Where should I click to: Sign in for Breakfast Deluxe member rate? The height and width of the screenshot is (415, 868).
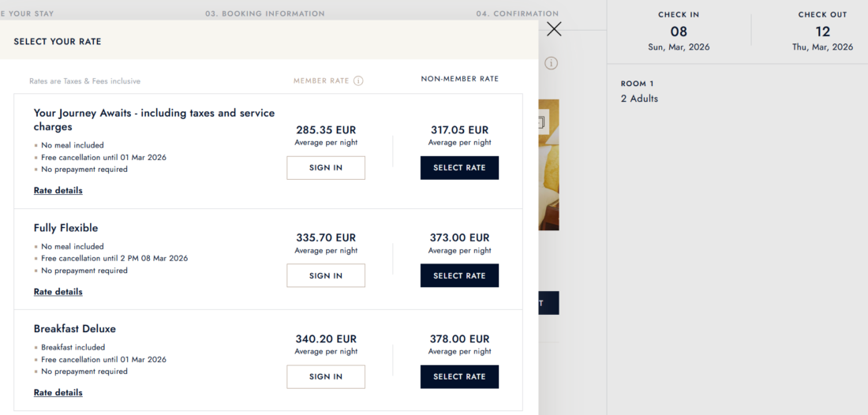click(x=326, y=376)
